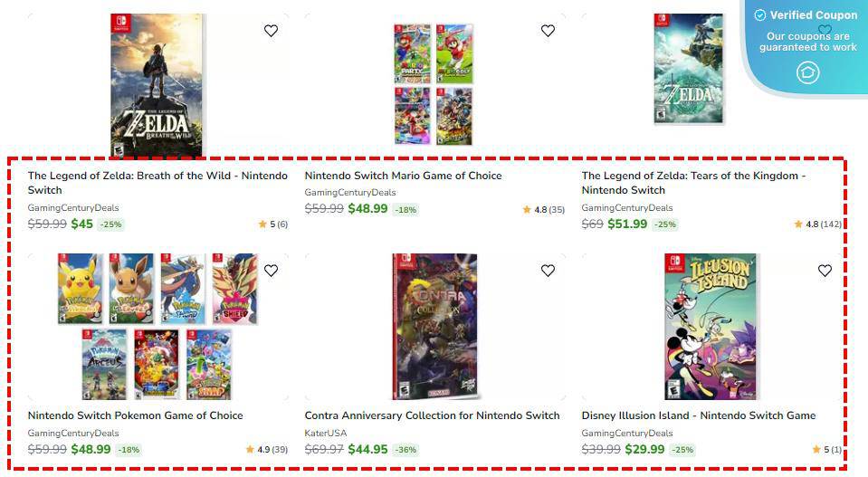Open Nintendo Switch Mario Game of Choice title
Image resolution: width=868 pixels, height=477 pixels.
click(x=403, y=176)
